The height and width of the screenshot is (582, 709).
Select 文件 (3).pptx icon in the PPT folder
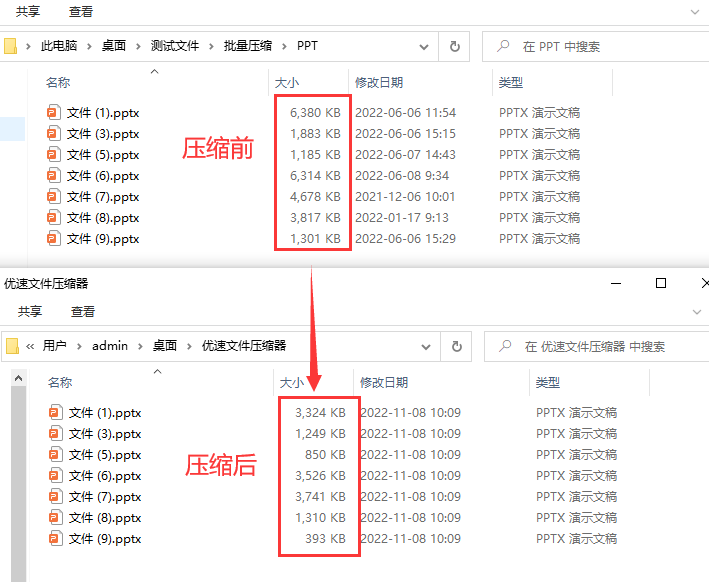[53, 133]
